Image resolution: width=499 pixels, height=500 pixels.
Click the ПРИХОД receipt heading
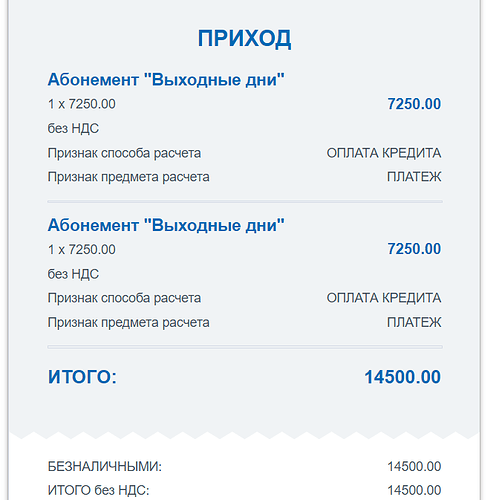244,39
